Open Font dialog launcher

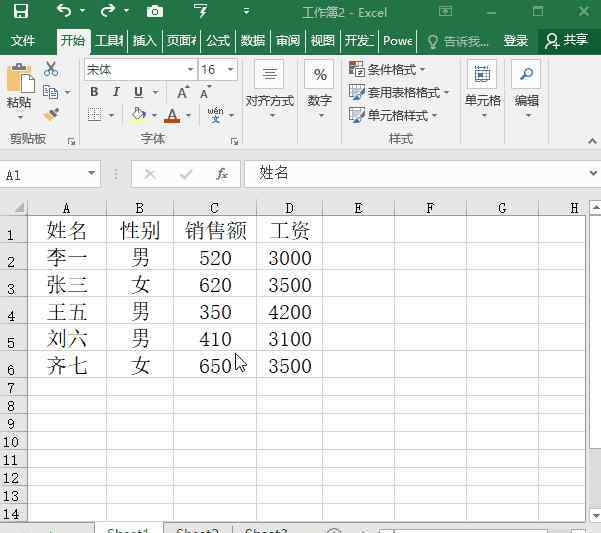[x=234, y=141]
